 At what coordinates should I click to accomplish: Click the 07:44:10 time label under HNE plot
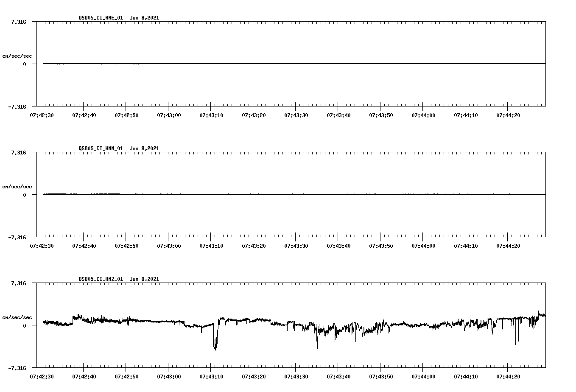pyautogui.click(x=466, y=115)
